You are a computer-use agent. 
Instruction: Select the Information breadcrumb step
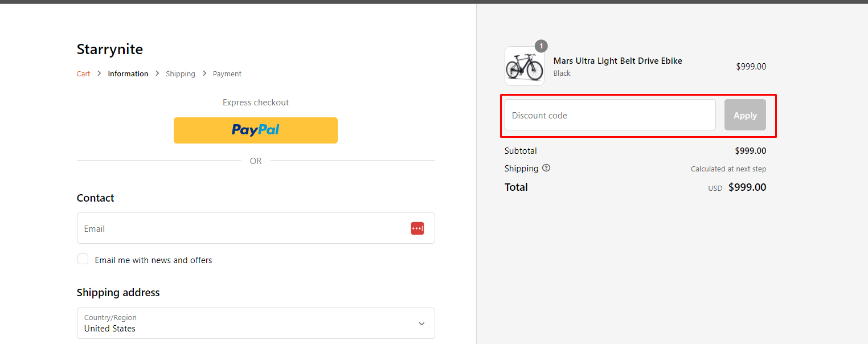128,74
